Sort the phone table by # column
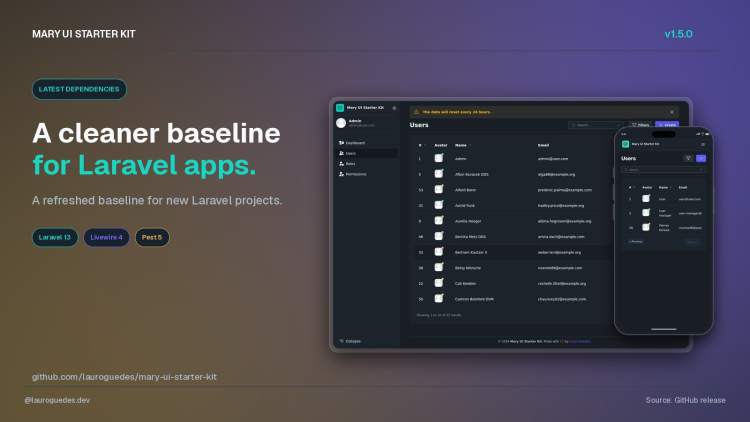This screenshot has height=422, width=750. tap(631, 188)
